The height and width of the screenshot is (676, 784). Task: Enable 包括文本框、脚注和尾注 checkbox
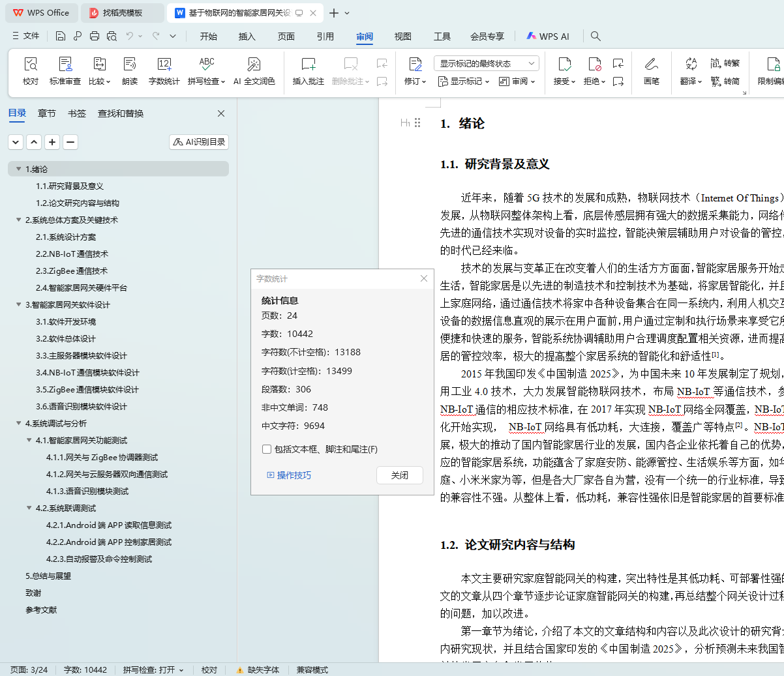point(267,449)
